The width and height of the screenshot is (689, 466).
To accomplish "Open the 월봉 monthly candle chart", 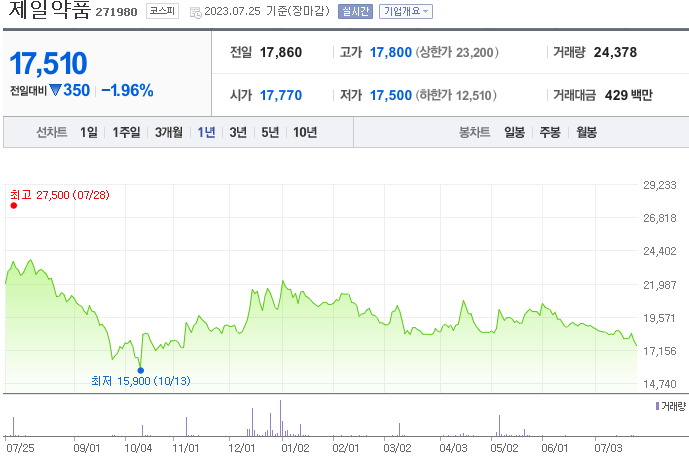I will [x=587, y=132].
